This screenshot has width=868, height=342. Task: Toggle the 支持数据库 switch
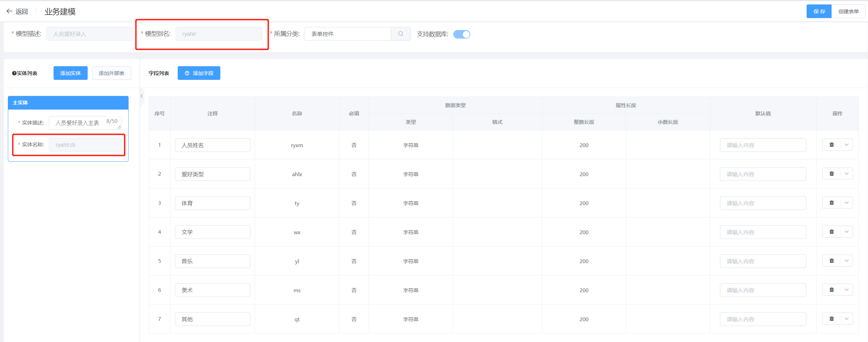(461, 34)
